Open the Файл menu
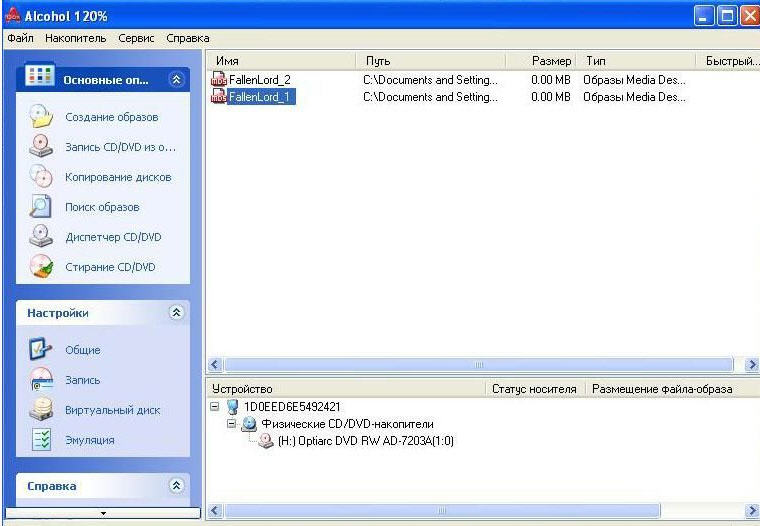This screenshot has width=760, height=526. point(20,38)
